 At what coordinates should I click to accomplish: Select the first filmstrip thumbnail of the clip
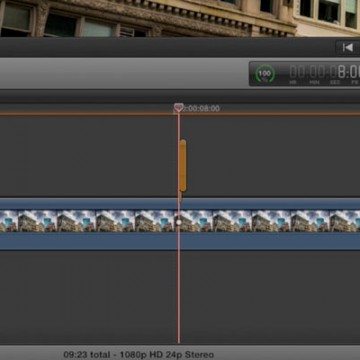(8, 221)
